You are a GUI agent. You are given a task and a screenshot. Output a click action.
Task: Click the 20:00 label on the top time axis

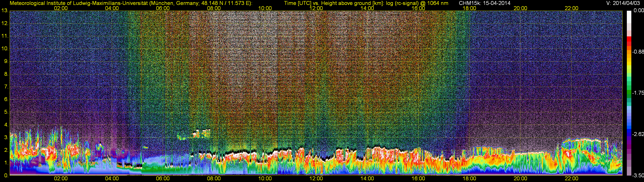click(x=521, y=8)
